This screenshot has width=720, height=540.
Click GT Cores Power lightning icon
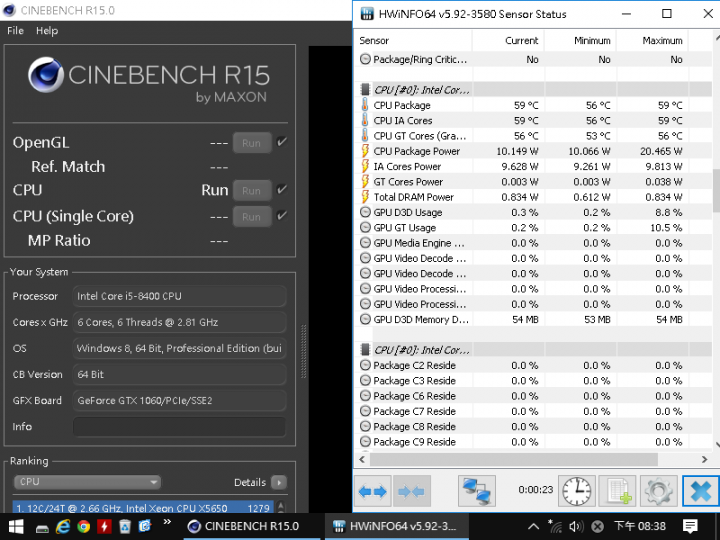365,181
